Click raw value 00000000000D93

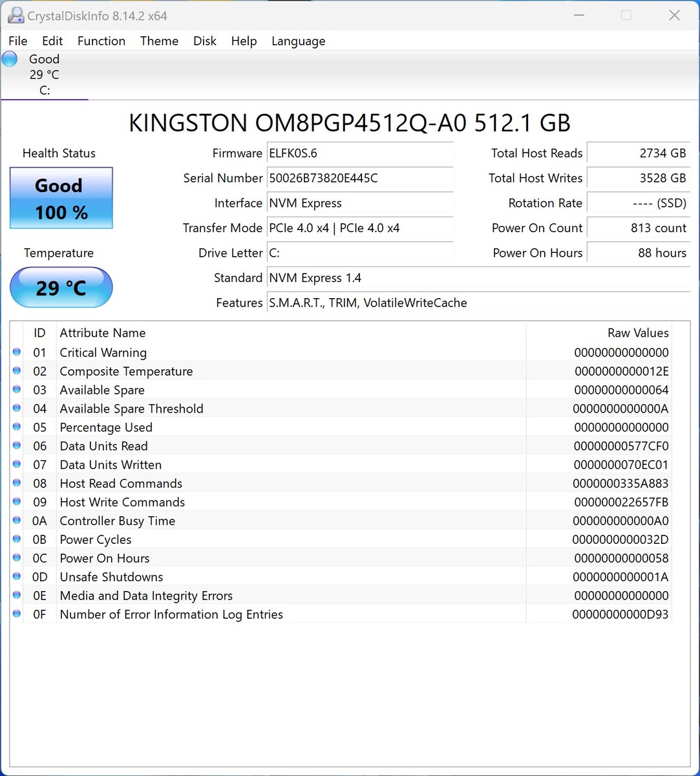tap(620, 614)
